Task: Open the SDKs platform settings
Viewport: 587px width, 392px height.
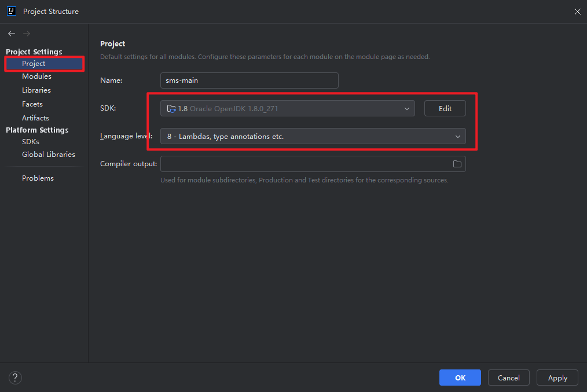Action: (x=31, y=142)
